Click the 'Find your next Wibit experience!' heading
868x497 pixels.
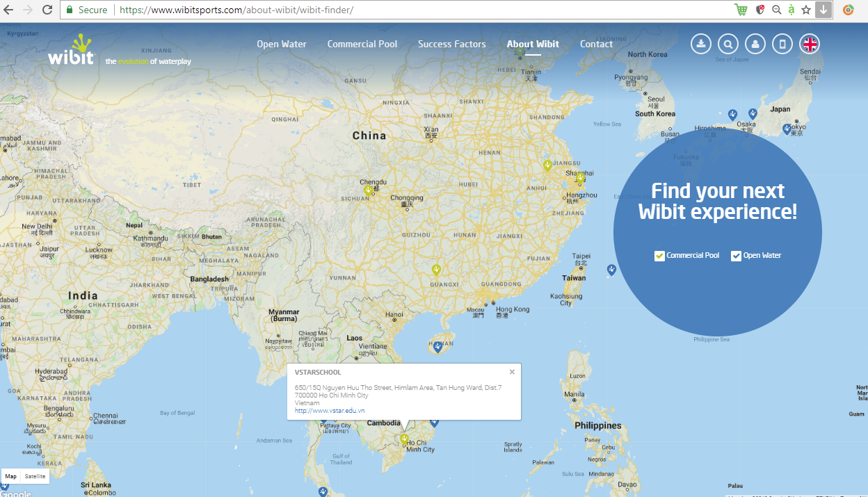click(718, 201)
